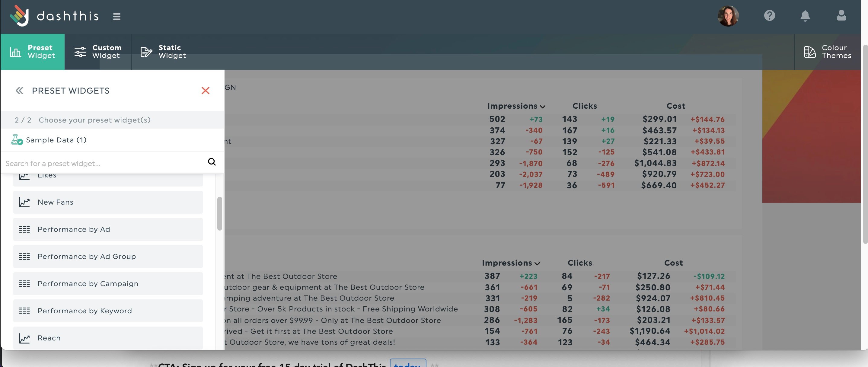Choose the Reach preset widget
Image resolution: width=868 pixels, height=367 pixels.
(108, 338)
